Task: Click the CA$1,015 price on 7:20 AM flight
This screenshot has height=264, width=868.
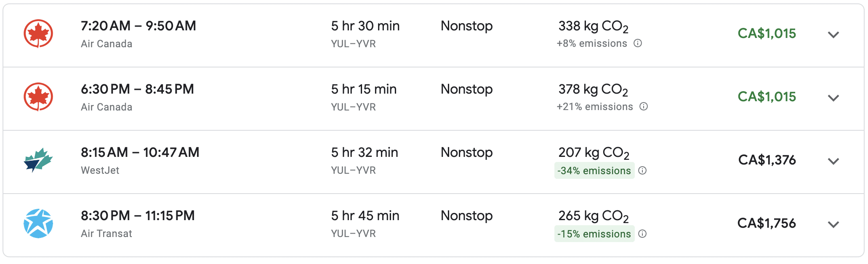Action: point(767,34)
